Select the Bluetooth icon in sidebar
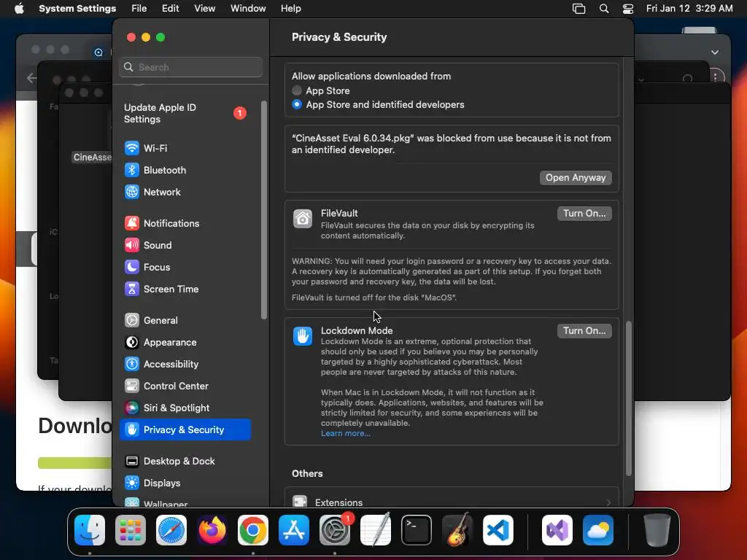This screenshot has width=747, height=560. [132, 170]
